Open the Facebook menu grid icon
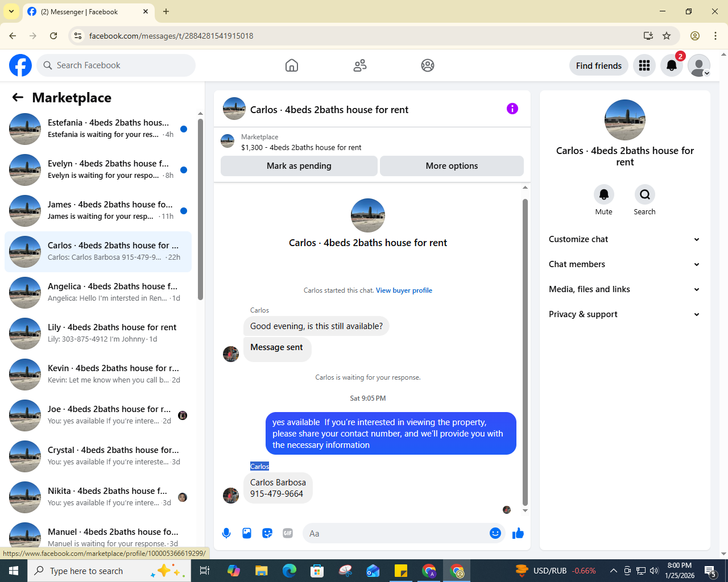Screen dimensions: 728x582 644,65
